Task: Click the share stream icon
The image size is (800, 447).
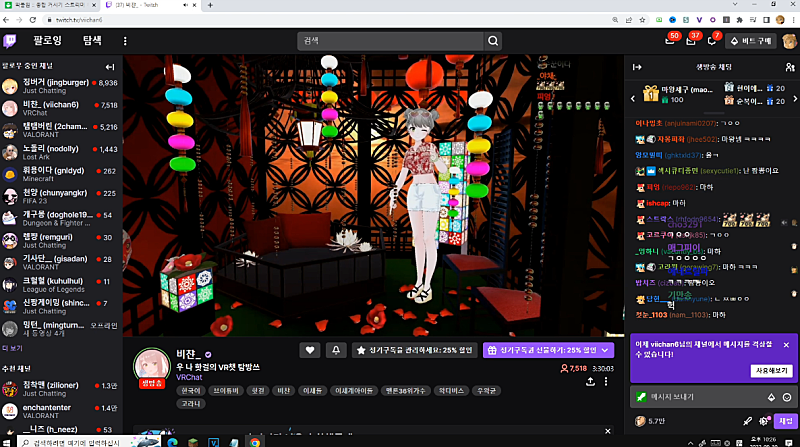Action: tap(590, 381)
